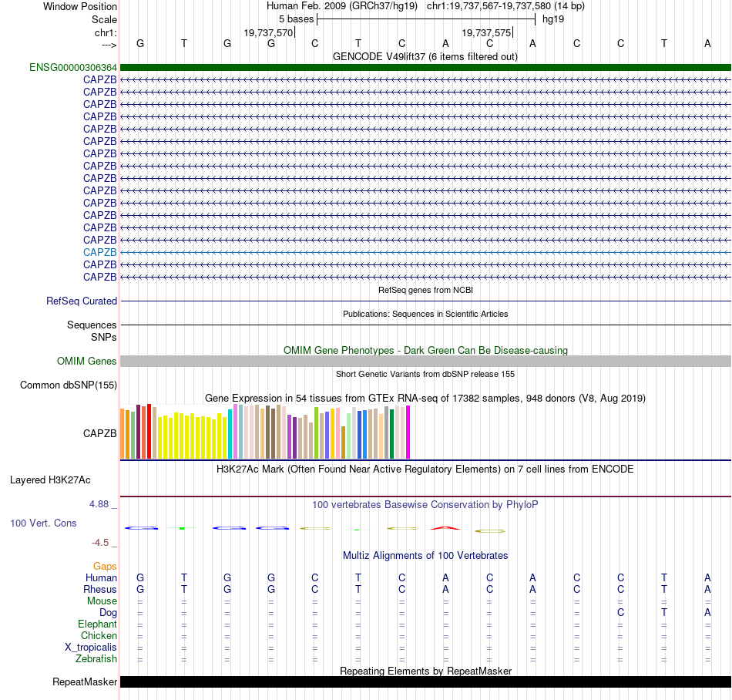Viewport: 732px width, 700px height.
Task: Click the chr1:19,737,567-19,737,580 (14 bp) position text
Action: point(505,6)
